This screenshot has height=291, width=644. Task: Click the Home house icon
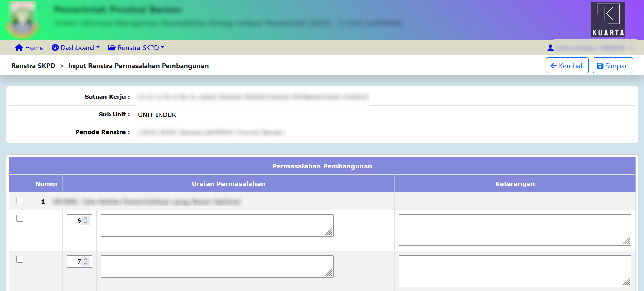click(19, 48)
